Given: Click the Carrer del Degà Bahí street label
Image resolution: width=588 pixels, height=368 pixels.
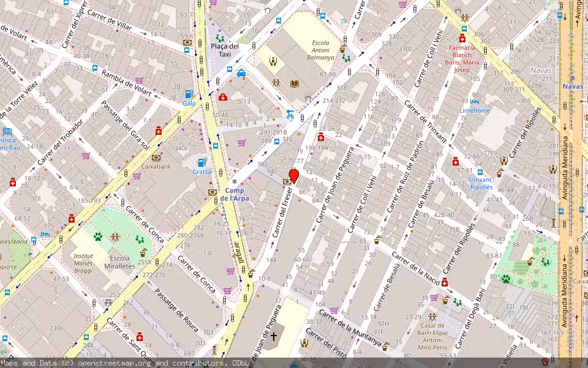Looking at the screenshot, I should coord(470,318).
